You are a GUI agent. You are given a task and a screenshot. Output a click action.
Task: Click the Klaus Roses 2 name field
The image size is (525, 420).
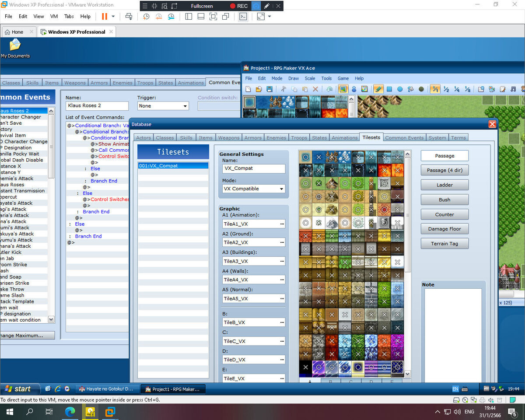(97, 106)
